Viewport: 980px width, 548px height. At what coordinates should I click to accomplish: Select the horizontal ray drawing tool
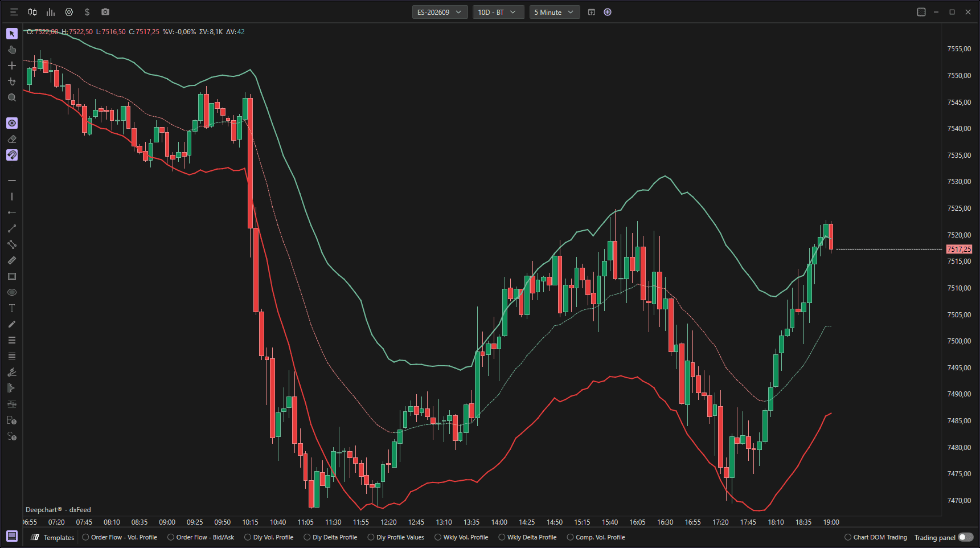[x=12, y=212]
